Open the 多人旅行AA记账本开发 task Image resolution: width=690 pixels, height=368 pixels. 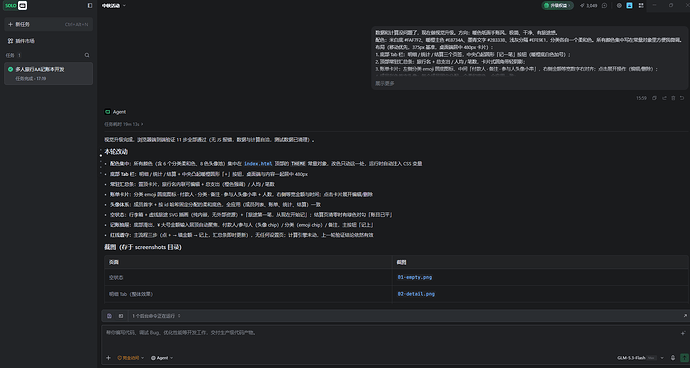48,74
